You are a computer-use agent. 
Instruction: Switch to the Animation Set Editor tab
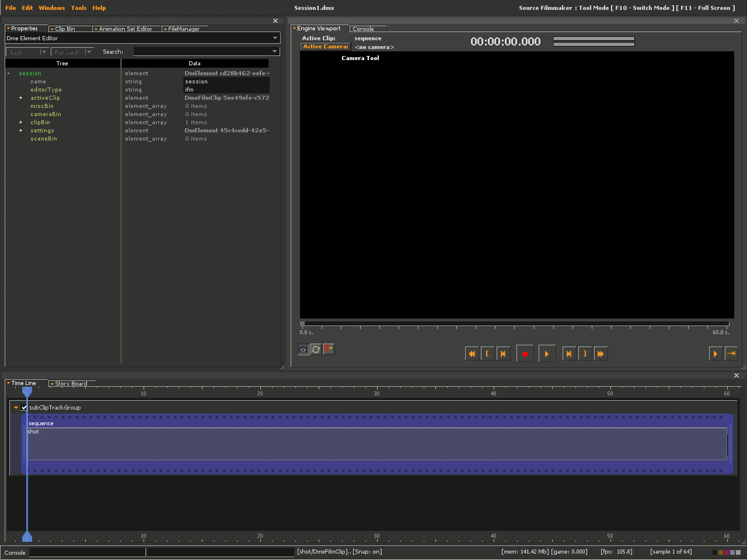click(x=125, y=29)
